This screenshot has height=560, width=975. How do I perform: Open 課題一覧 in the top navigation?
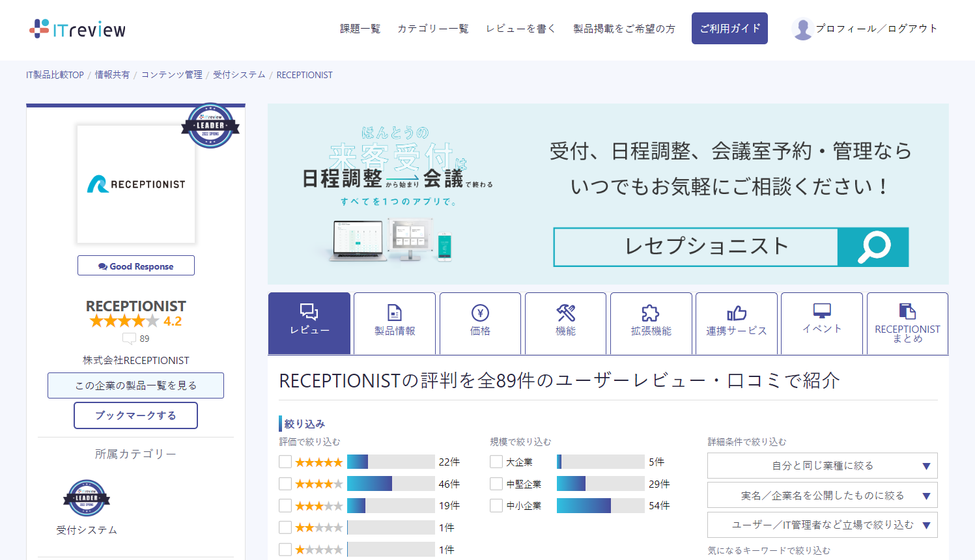coord(360,29)
